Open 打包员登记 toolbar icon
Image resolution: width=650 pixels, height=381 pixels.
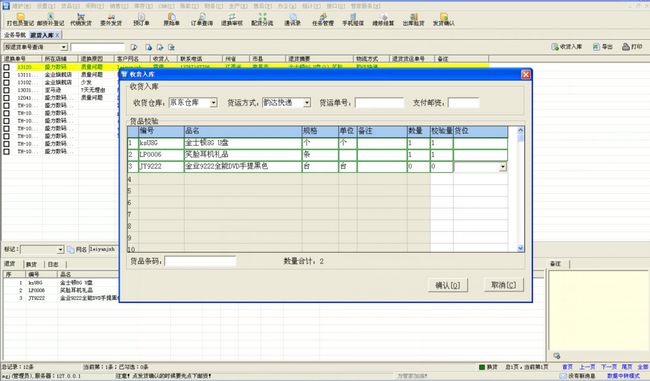coord(20,19)
